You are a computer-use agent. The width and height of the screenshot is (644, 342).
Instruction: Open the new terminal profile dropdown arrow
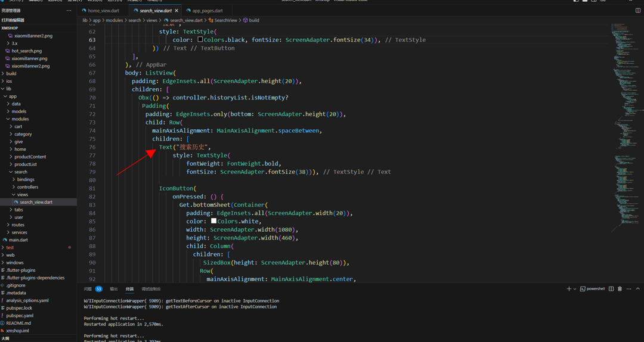coord(575,289)
